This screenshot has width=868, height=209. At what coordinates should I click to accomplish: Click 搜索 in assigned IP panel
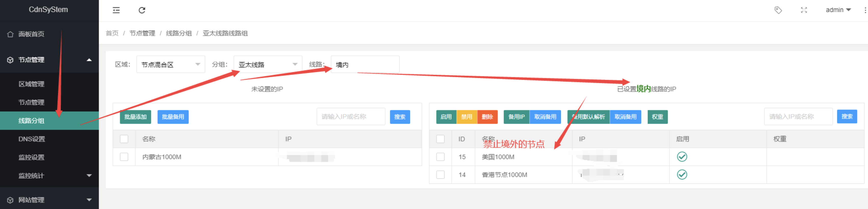click(x=847, y=116)
